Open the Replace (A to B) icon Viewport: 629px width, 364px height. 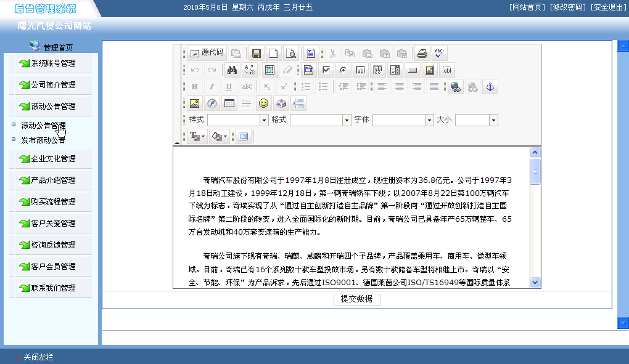pyautogui.click(x=250, y=70)
